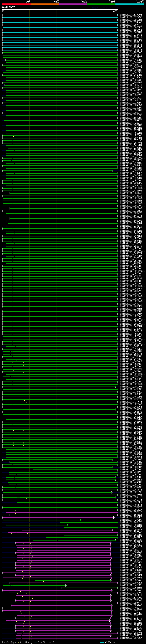Click the arrowhead of the green UniRef100_O57762 alignment
This screenshot has height=644, width=146.
point(111,580)
